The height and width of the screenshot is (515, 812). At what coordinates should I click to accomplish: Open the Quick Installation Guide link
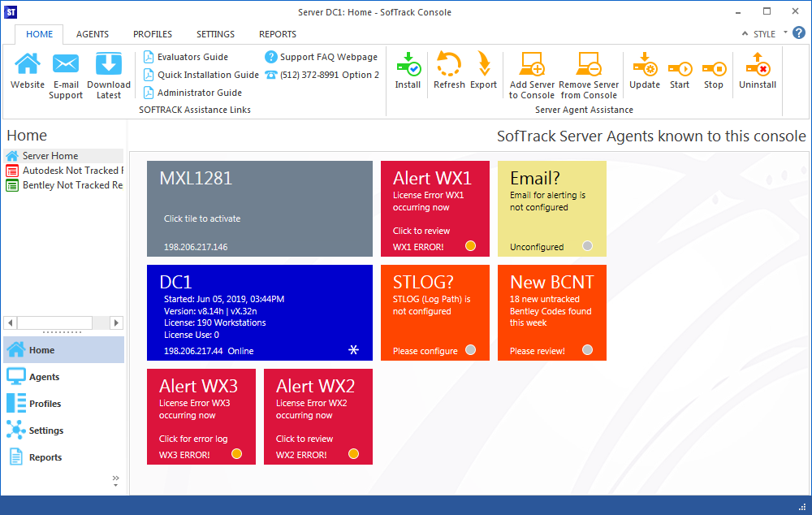point(201,75)
